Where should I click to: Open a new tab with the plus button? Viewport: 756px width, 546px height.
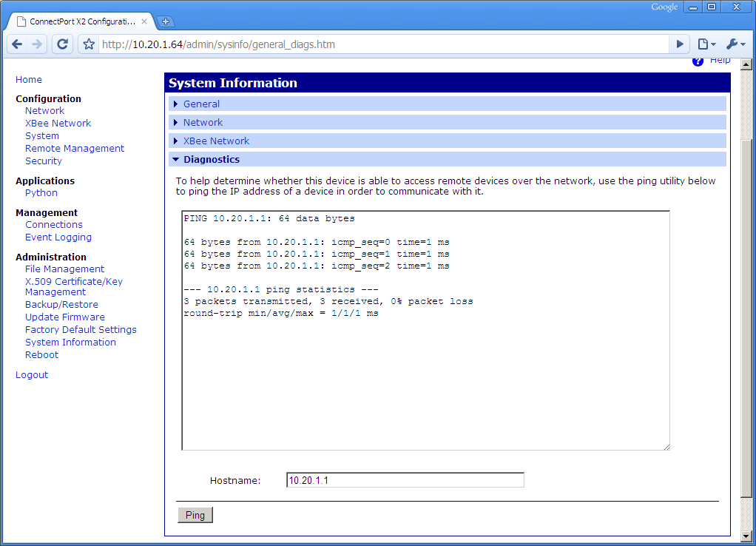pos(166,21)
